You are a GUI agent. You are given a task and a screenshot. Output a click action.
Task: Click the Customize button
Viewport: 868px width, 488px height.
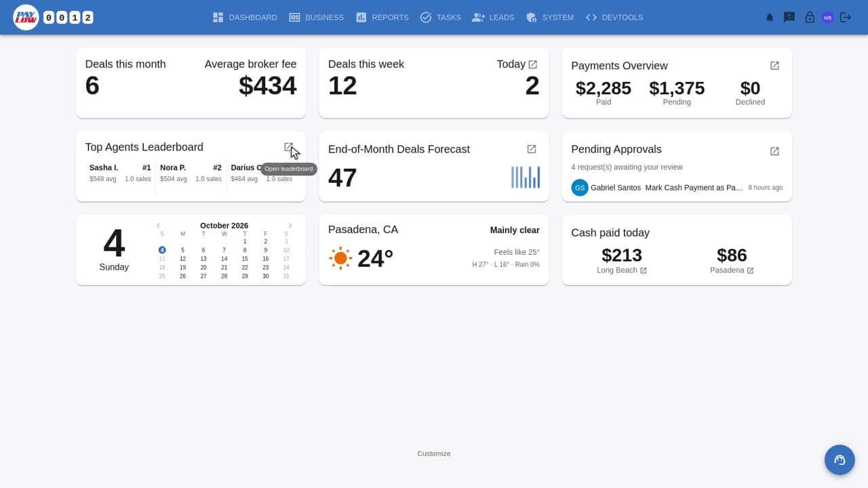point(434,453)
